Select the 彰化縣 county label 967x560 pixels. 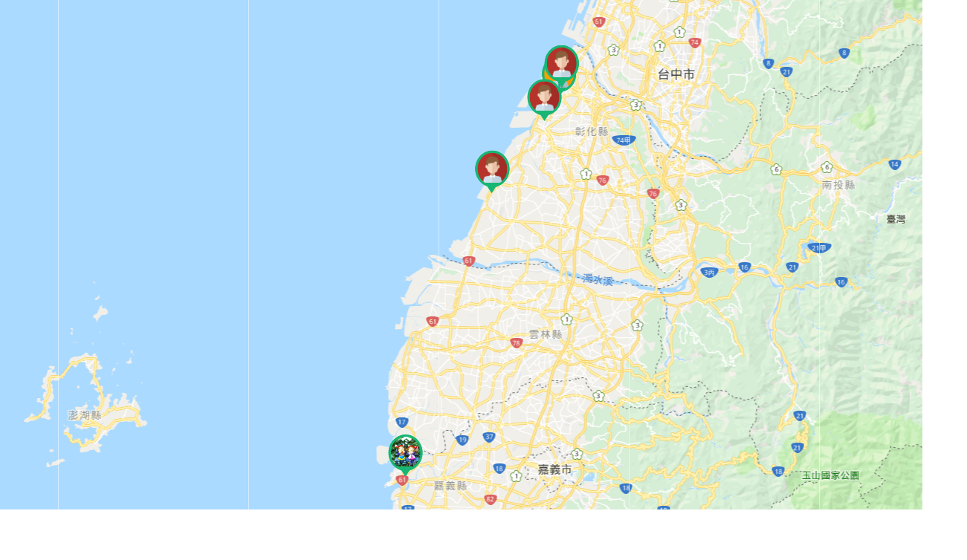coord(592,131)
